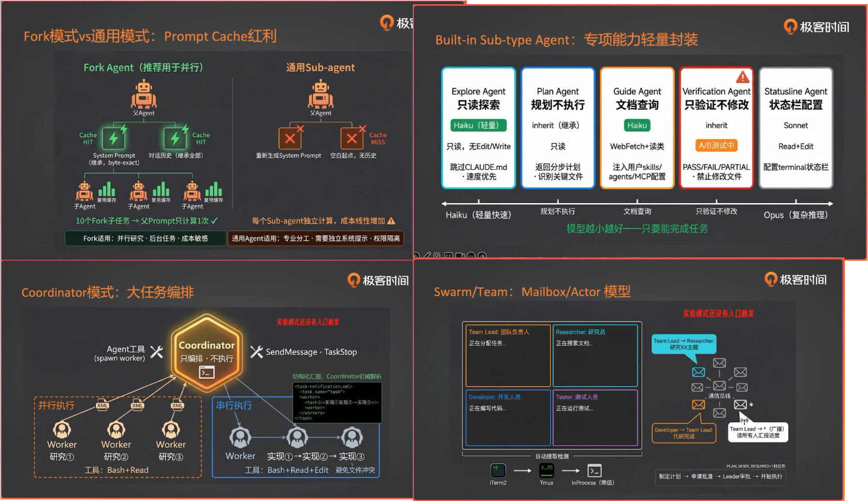Click the Haiku end of the model scale
The height and width of the screenshot is (501, 868).
click(x=478, y=215)
